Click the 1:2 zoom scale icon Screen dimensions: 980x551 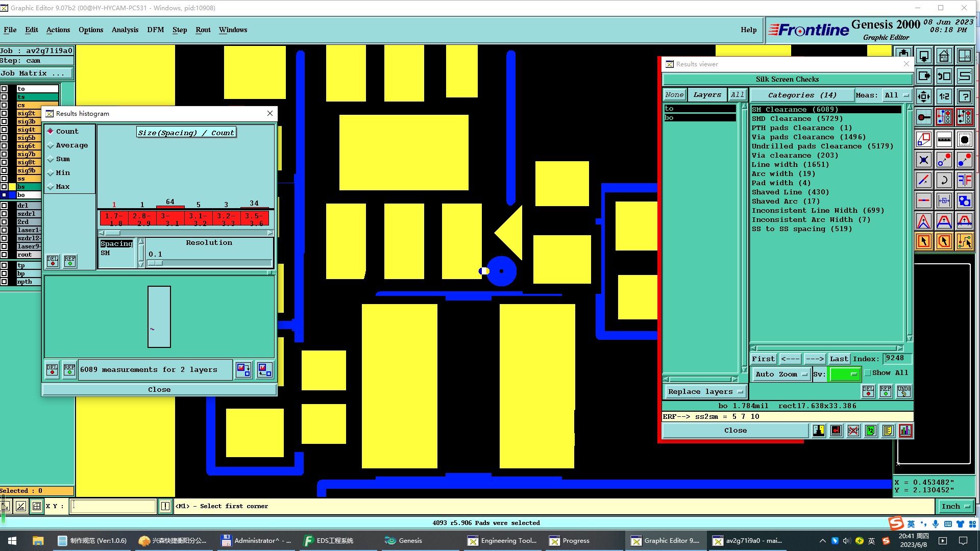coord(944,96)
